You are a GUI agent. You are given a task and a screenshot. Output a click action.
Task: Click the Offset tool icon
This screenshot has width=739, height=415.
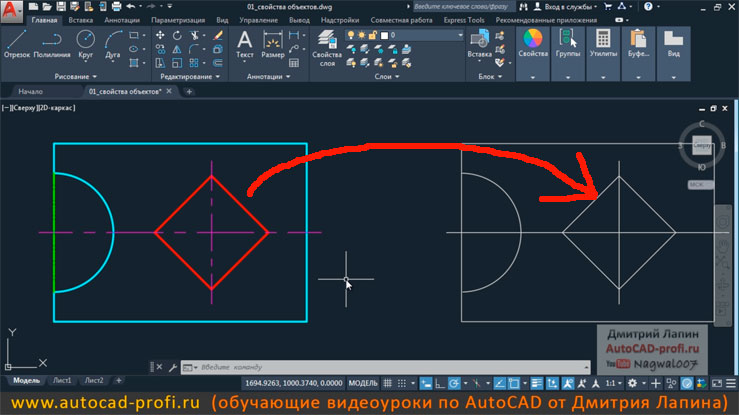(x=218, y=63)
